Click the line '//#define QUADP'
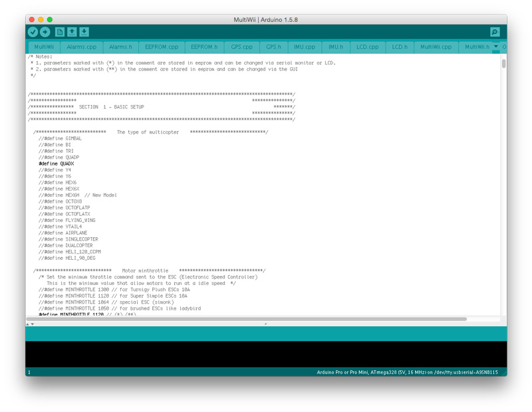The image size is (532, 412). coord(59,157)
